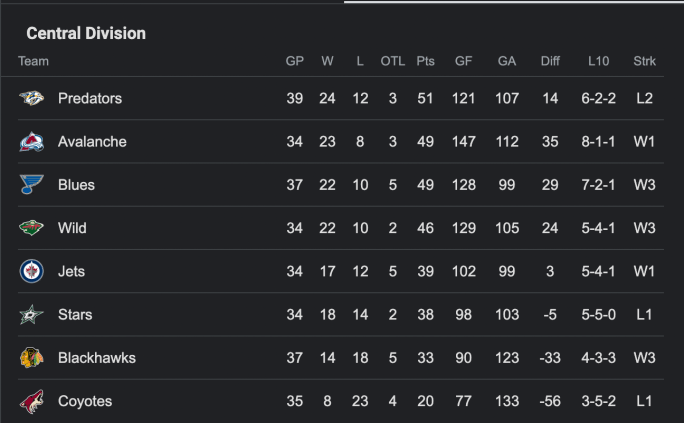This screenshot has width=684, height=423.
Task: Select the Coyotes team name
Action: [x=85, y=401]
